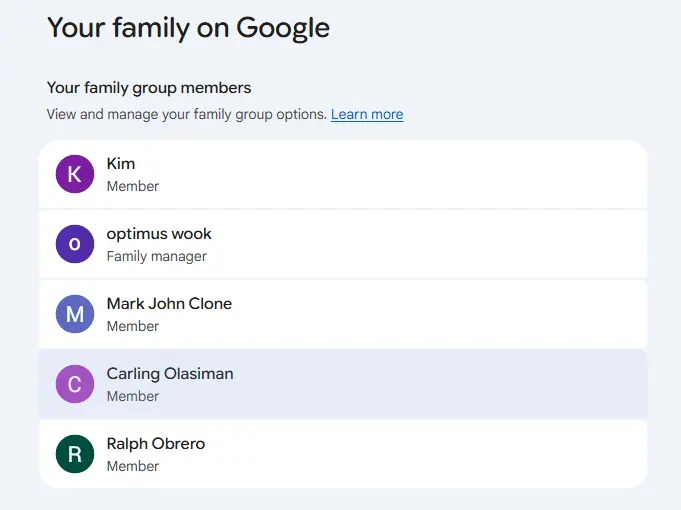
Task: Select the optimus wook name
Action: (159, 234)
